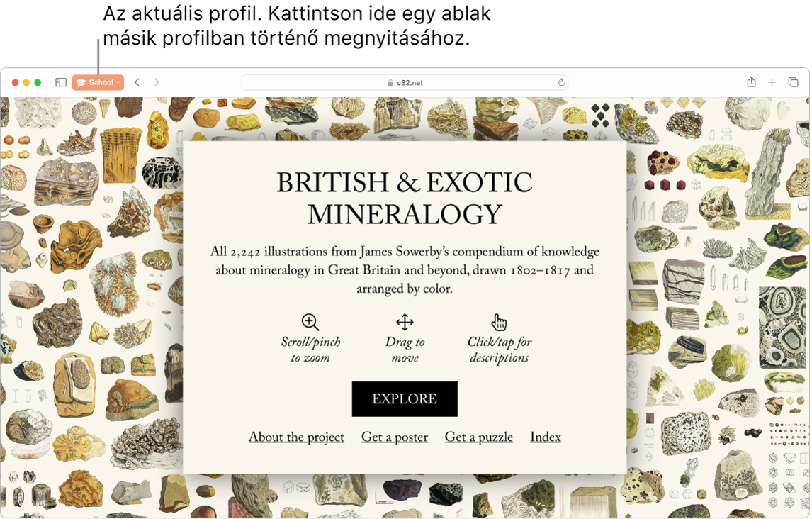
Task: Click the orange School profile badge
Action: click(98, 82)
